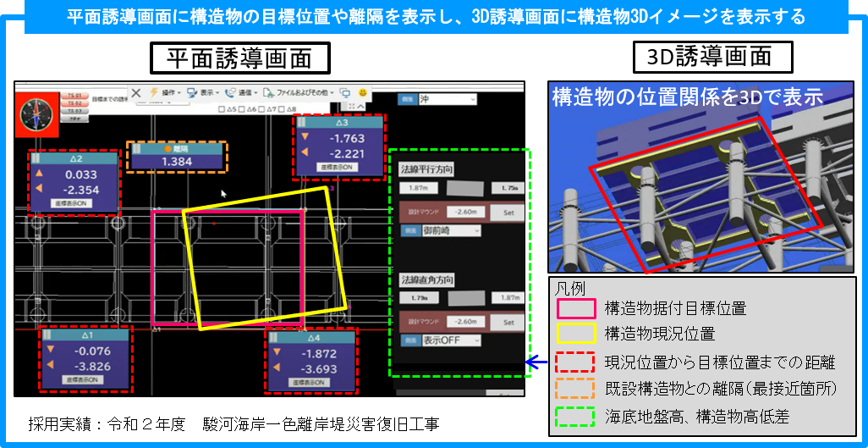Screen dimensions: 868x448
Task: Click the down arrow beside -0.076
Action: point(51,350)
